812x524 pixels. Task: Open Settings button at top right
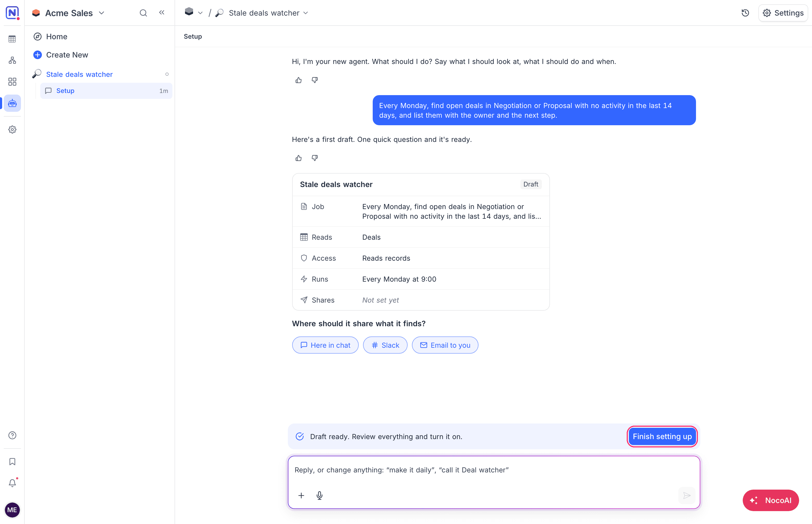click(x=783, y=13)
